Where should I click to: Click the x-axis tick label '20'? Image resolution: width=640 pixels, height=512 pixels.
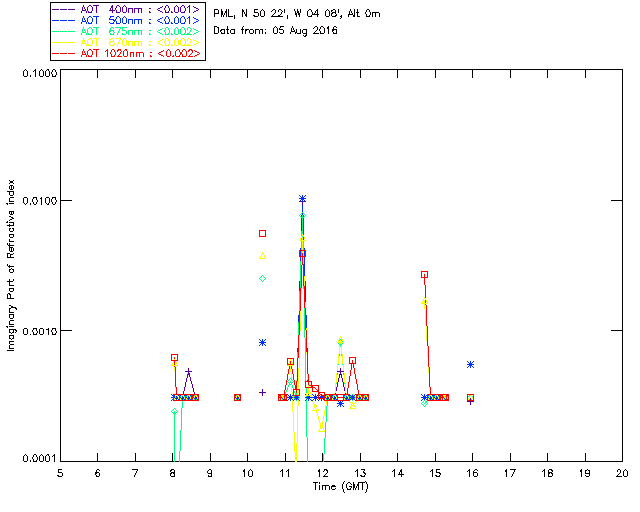pos(622,473)
